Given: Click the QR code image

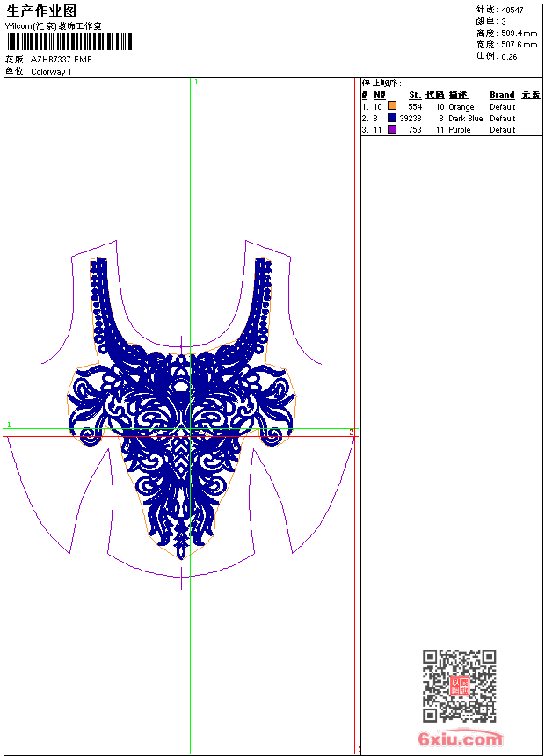Looking at the screenshot, I should 459,686.
